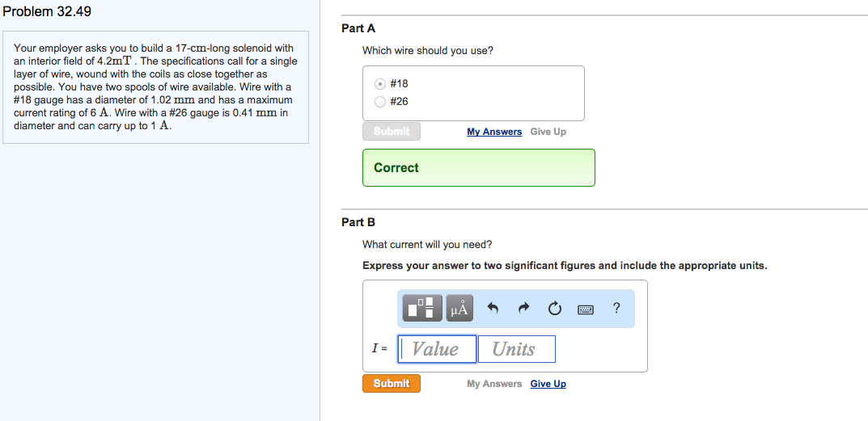Screen dimensions: 868x421
Task: Click Give Up text in Part A
Action: pyautogui.click(x=548, y=132)
